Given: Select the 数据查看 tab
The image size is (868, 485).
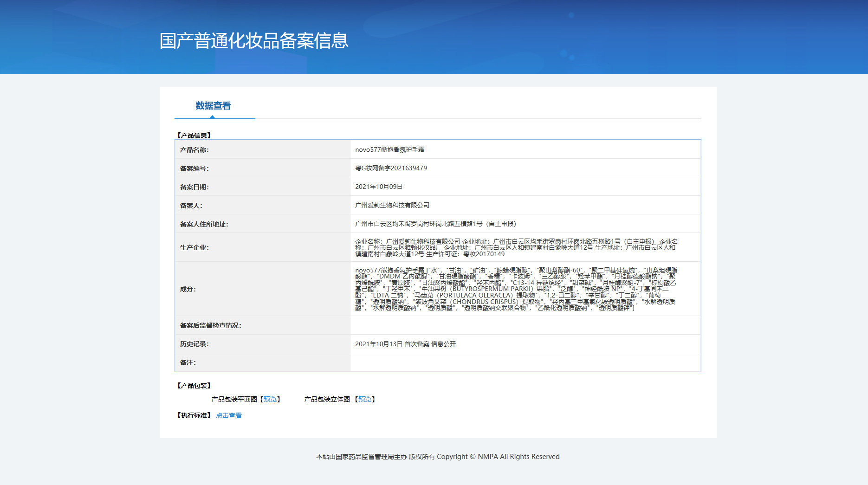Looking at the screenshot, I should (213, 106).
